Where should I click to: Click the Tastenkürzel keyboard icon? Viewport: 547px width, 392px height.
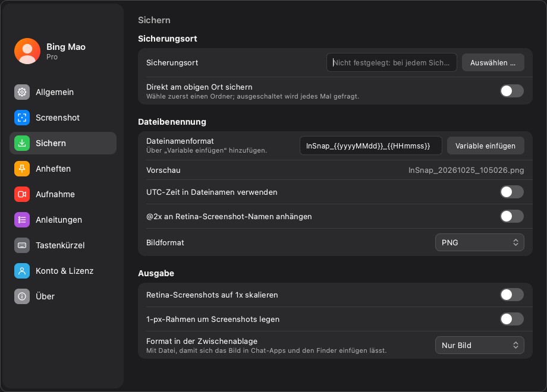click(x=22, y=245)
